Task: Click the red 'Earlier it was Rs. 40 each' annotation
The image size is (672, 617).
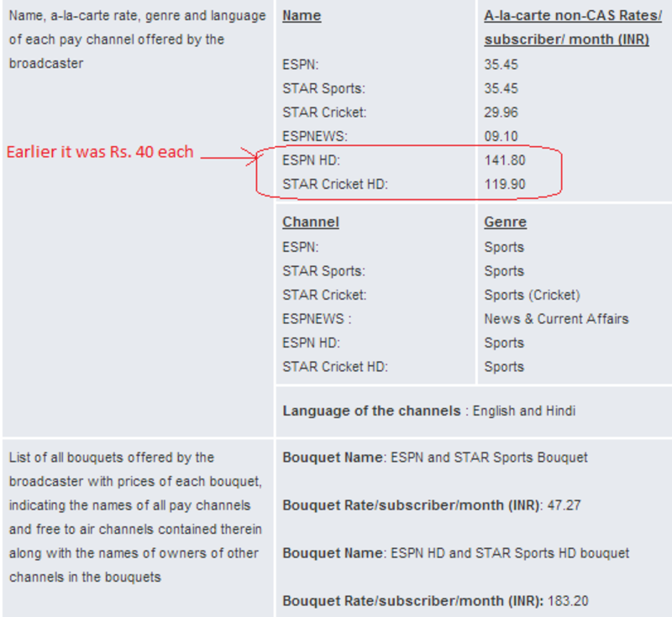Action: click(100, 152)
